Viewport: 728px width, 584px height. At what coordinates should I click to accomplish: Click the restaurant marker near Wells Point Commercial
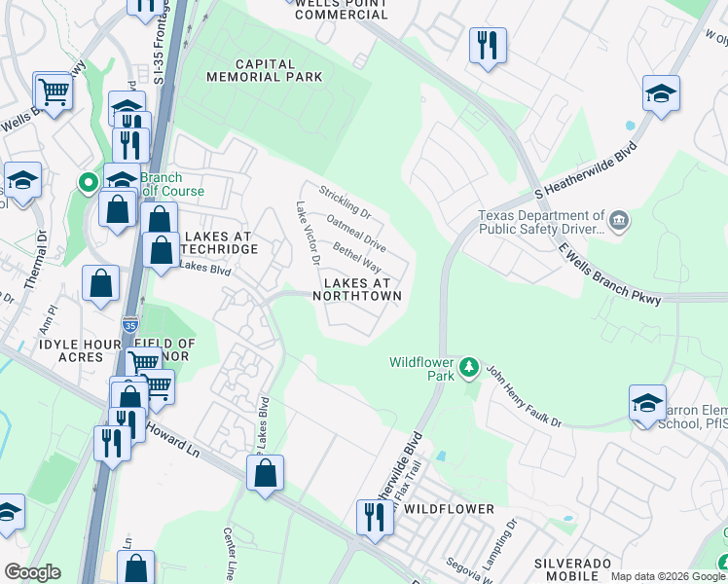click(488, 47)
